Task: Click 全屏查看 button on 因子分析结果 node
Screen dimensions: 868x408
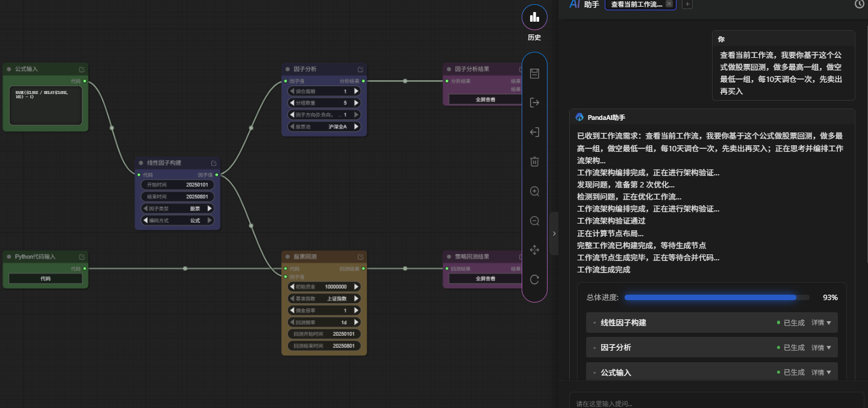Action: pyautogui.click(x=486, y=99)
